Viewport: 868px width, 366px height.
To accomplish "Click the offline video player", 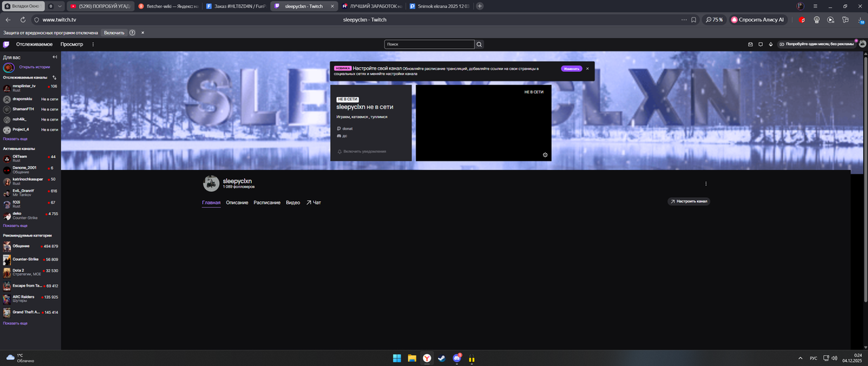I will click(x=484, y=123).
